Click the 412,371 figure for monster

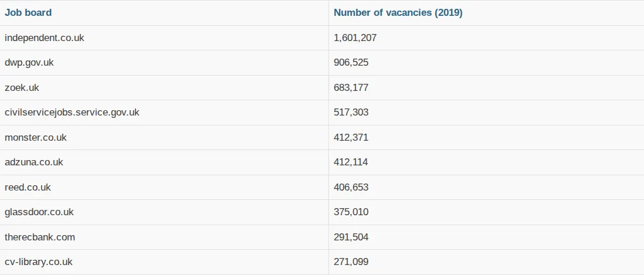coord(351,137)
